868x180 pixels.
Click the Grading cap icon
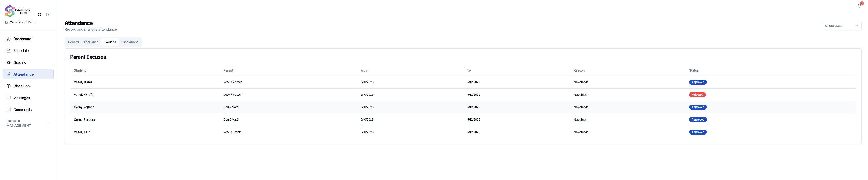coord(9,62)
